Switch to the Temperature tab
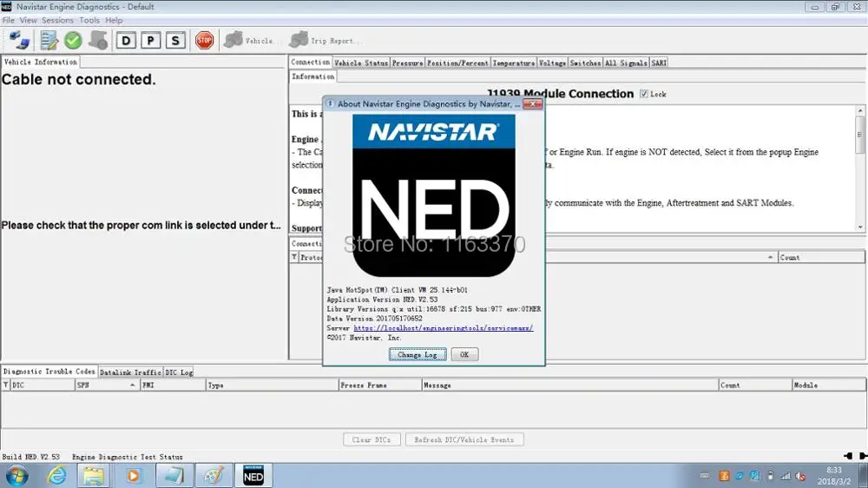Viewport: 868px width, 488px height. pos(514,63)
